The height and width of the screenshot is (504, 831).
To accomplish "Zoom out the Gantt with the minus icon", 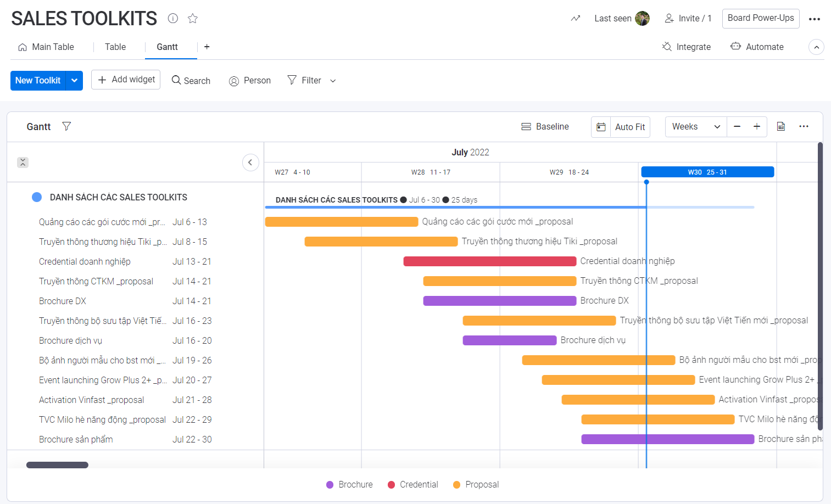I will click(737, 126).
